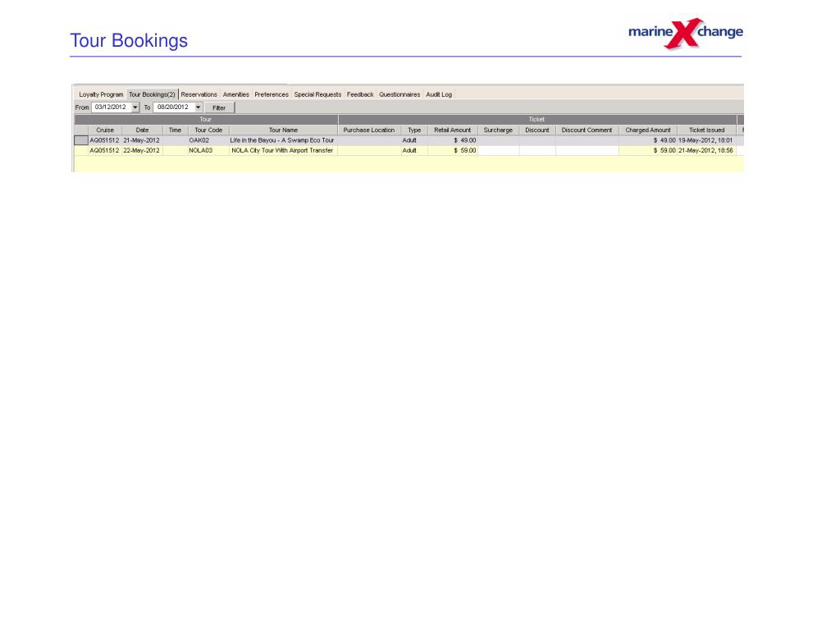Sort by the Date column header
This screenshot has height=630, width=840.
(x=142, y=130)
